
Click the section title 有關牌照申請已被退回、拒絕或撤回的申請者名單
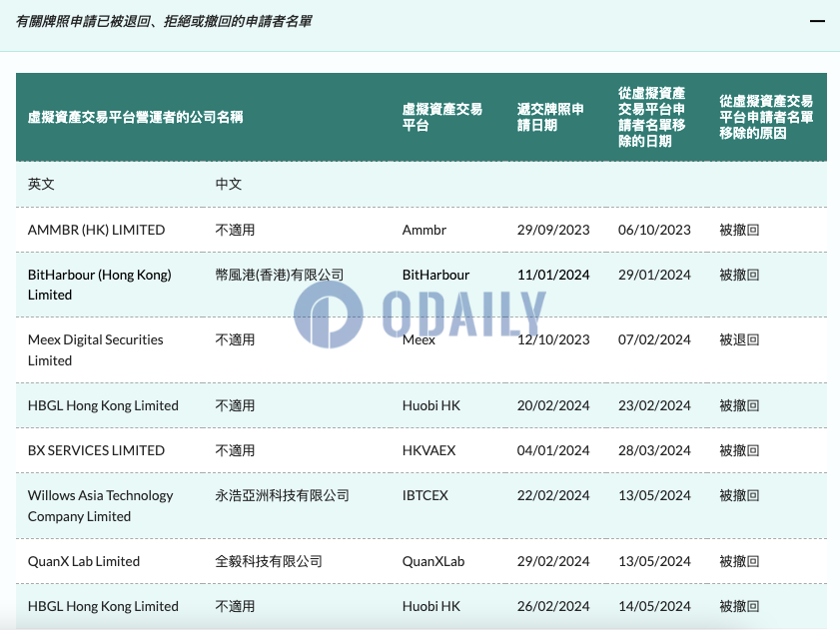point(164,21)
